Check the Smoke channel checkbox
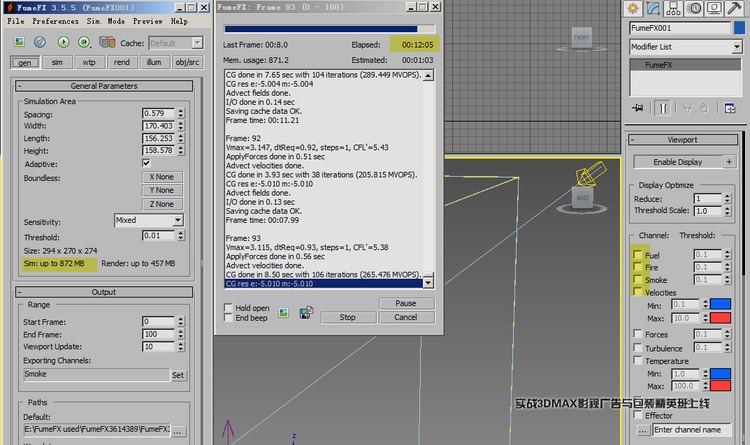Image resolution: width=750 pixels, height=445 pixels. tap(637, 279)
